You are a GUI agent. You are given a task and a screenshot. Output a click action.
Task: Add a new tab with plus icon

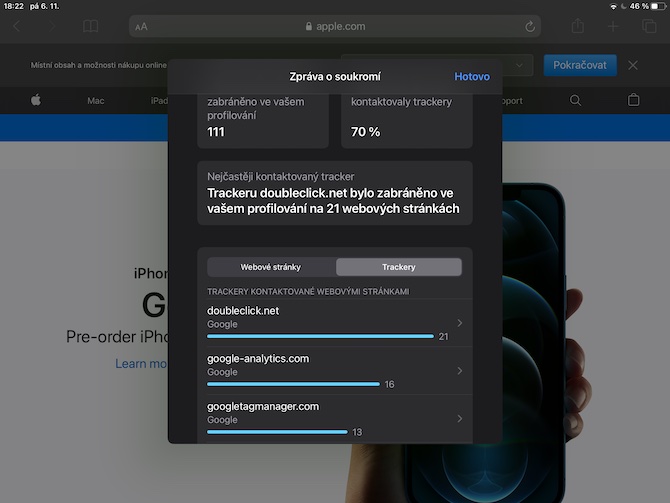[613, 26]
